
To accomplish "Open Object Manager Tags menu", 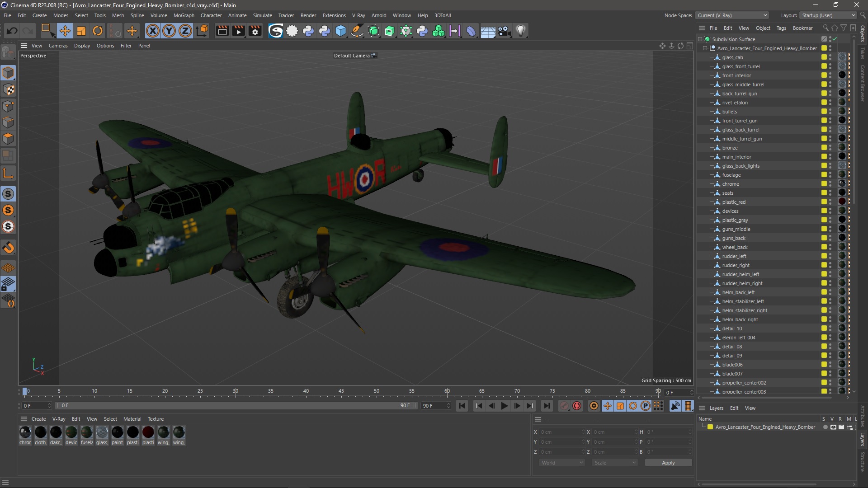I will [x=781, y=28].
